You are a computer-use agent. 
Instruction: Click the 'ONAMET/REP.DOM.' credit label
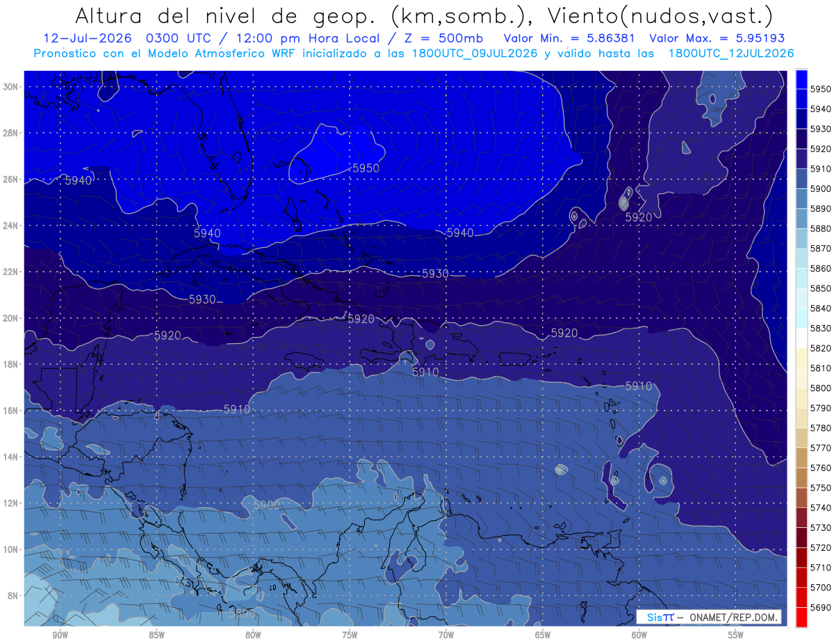[732, 618]
